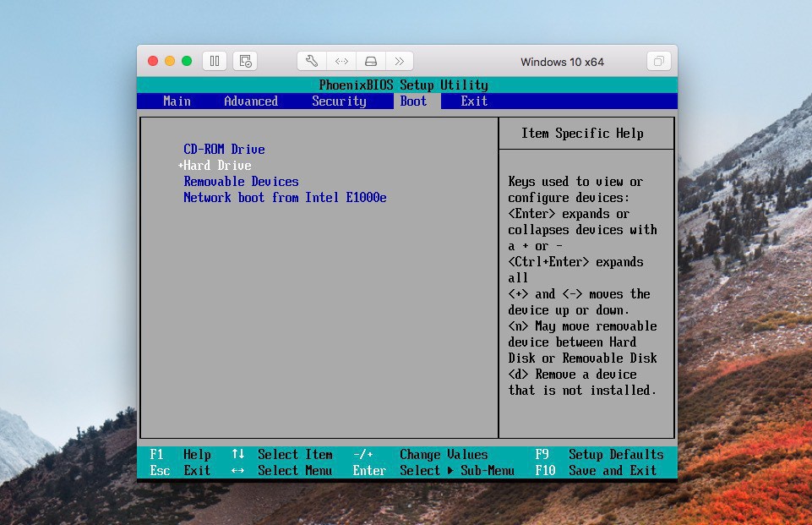Pause the virtual machine

(215, 61)
